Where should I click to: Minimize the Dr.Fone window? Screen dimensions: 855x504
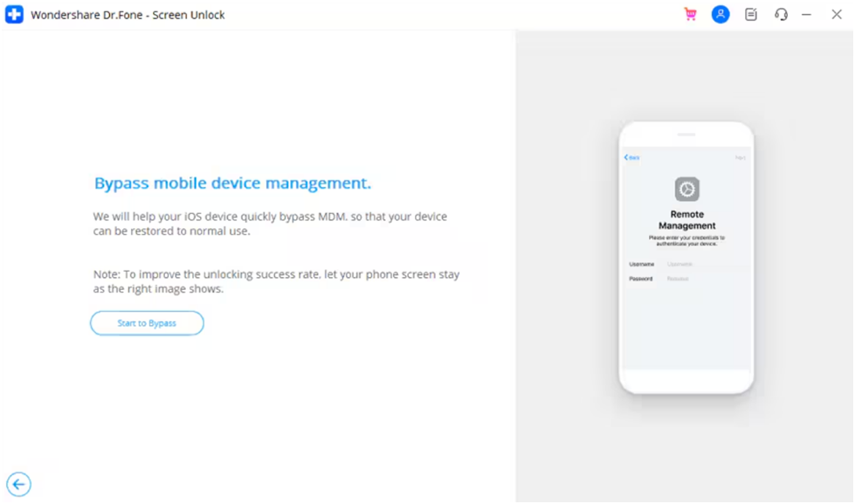point(807,15)
